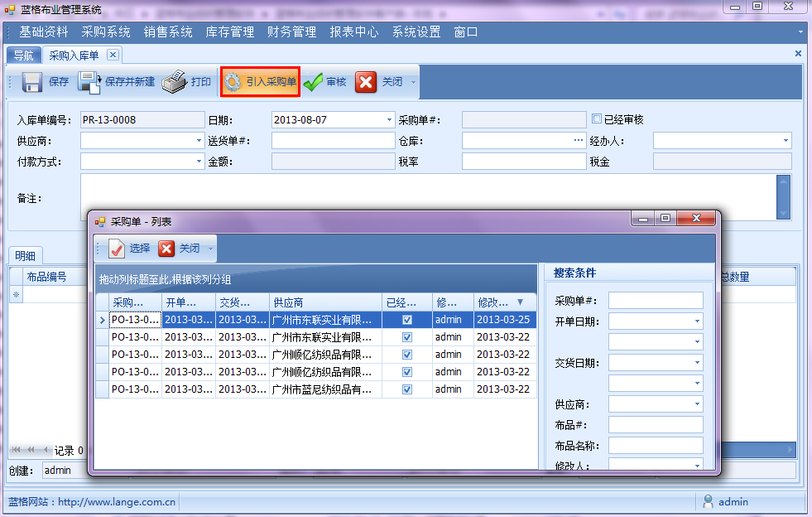Click the Print printer icon
812x517 pixels.
(174, 82)
